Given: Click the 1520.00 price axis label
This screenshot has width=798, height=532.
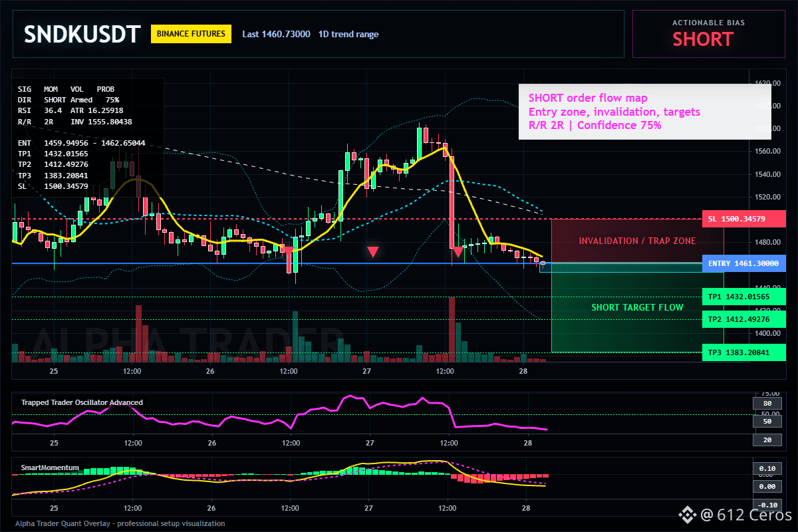Looking at the screenshot, I should (x=767, y=197).
